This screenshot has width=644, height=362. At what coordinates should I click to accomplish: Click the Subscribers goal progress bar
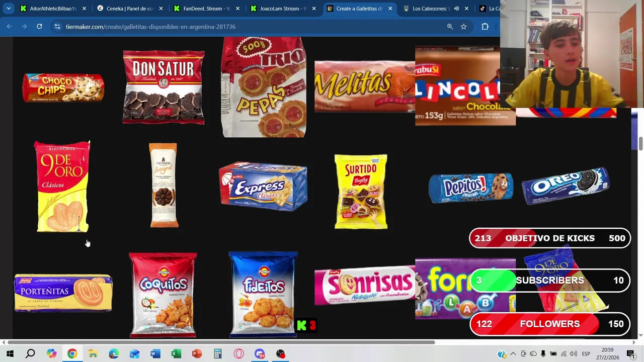[x=550, y=281]
